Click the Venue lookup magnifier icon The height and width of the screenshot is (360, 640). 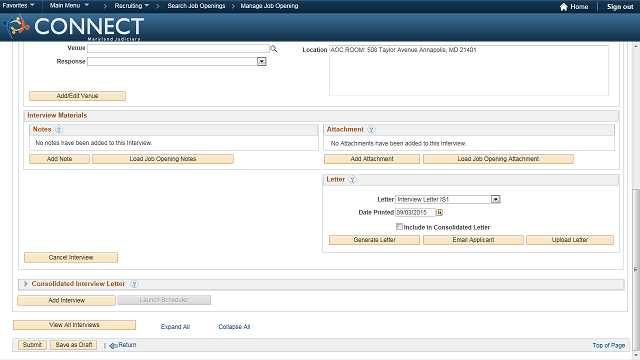click(273, 49)
